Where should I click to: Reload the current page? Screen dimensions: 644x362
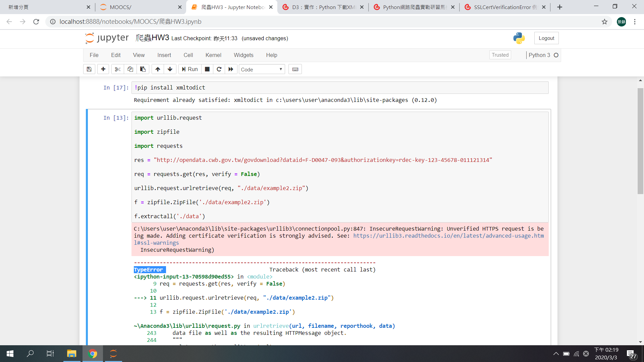tap(36, 22)
